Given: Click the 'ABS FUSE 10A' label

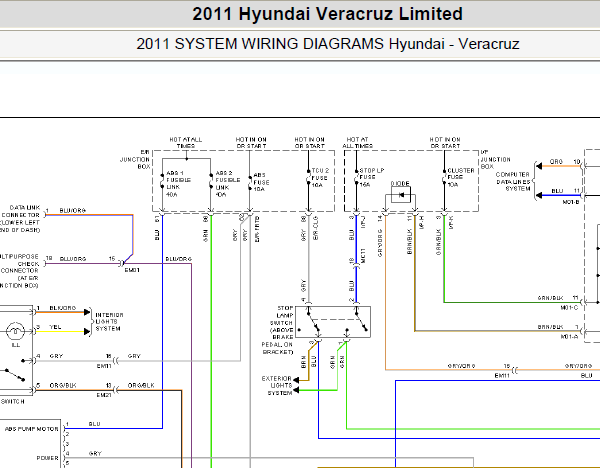Looking at the screenshot, I should coord(261,182).
